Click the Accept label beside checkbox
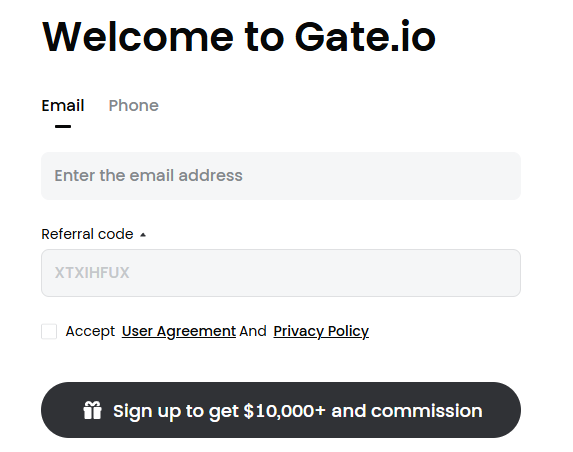Image resolution: width=573 pixels, height=452 pixels. (90, 331)
